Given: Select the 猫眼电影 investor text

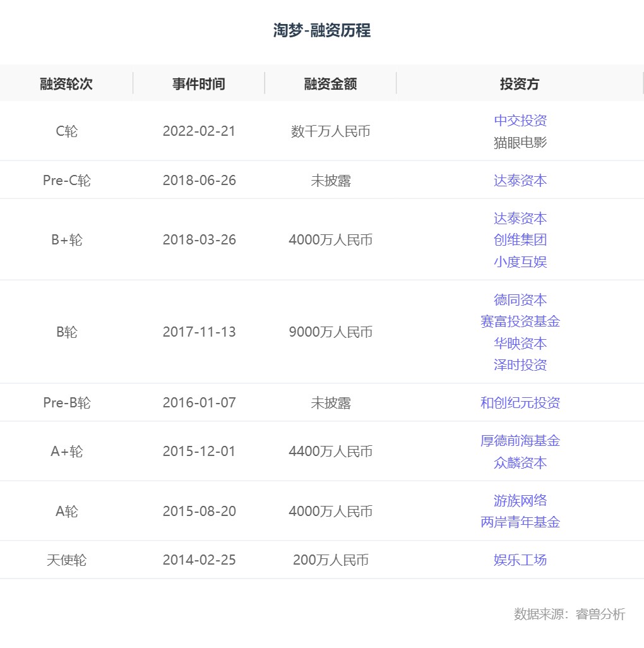Looking at the screenshot, I should tap(520, 142).
